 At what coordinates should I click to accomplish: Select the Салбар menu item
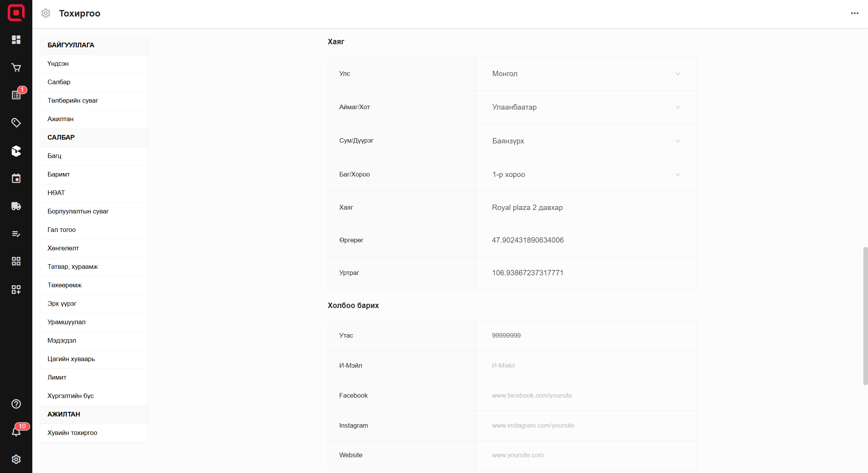tap(59, 82)
